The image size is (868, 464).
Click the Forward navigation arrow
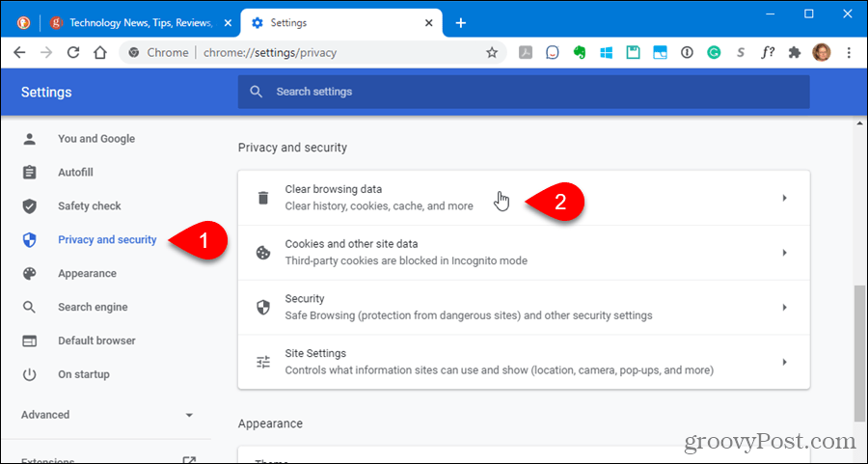pyautogui.click(x=46, y=53)
